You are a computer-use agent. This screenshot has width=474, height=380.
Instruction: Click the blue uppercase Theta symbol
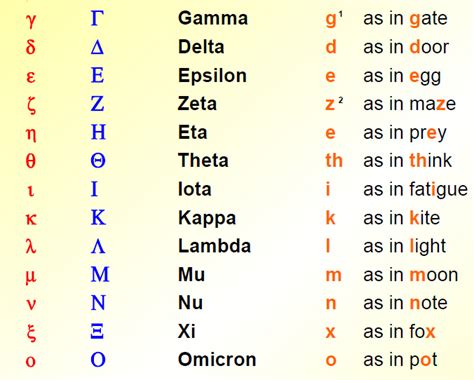[98, 161]
